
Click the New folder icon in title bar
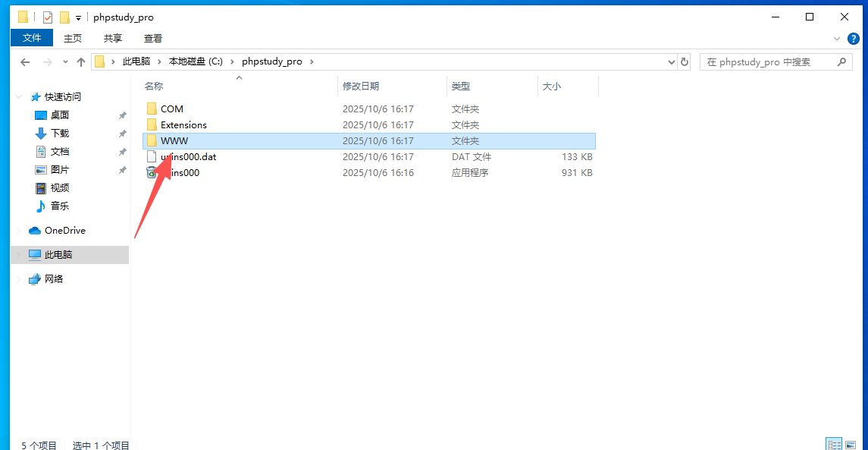(x=64, y=17)
